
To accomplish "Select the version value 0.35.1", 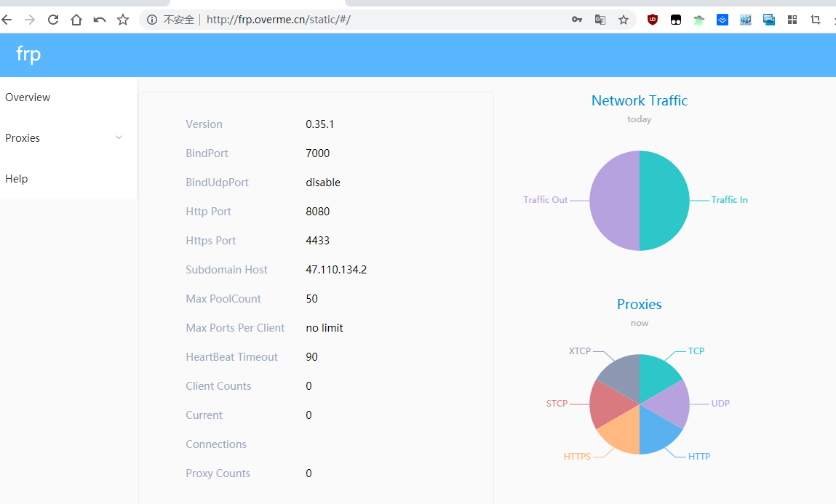I will 320,124.
